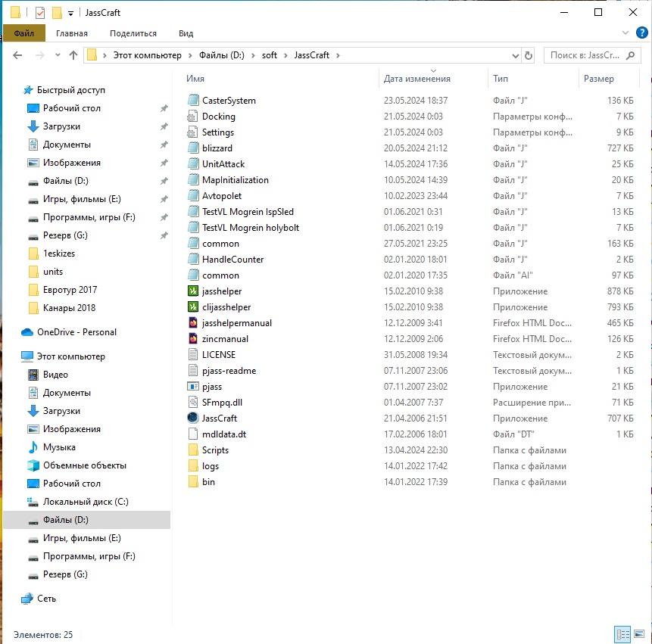Open the 1eskizes folder in sidebar
Image resolution: width=652 pixels, height=644 pixels.
(59, 253)
